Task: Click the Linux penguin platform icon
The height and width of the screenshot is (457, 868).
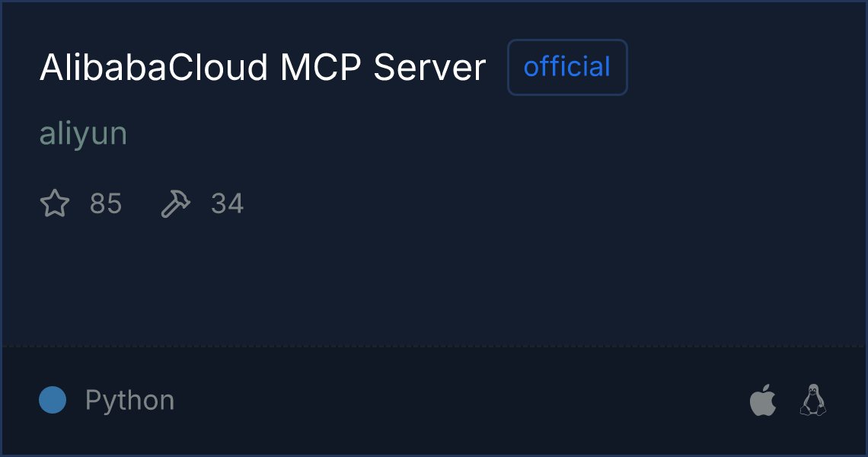Action: pos(813,399)
